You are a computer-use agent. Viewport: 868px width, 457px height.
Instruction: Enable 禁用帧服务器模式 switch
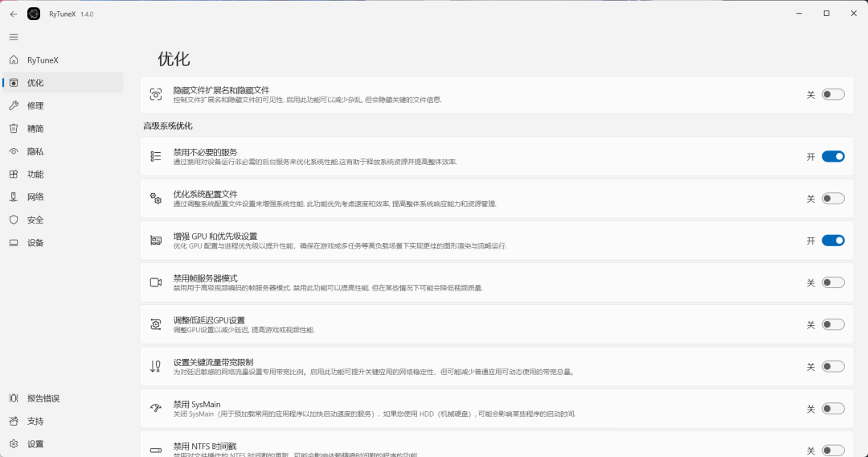(833, 282)
